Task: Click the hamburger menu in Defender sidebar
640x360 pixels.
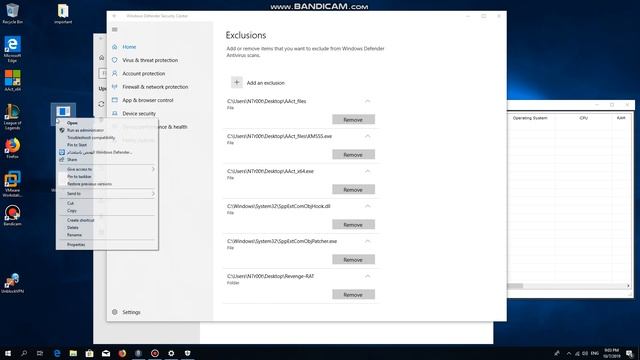Action: point(115,29)
